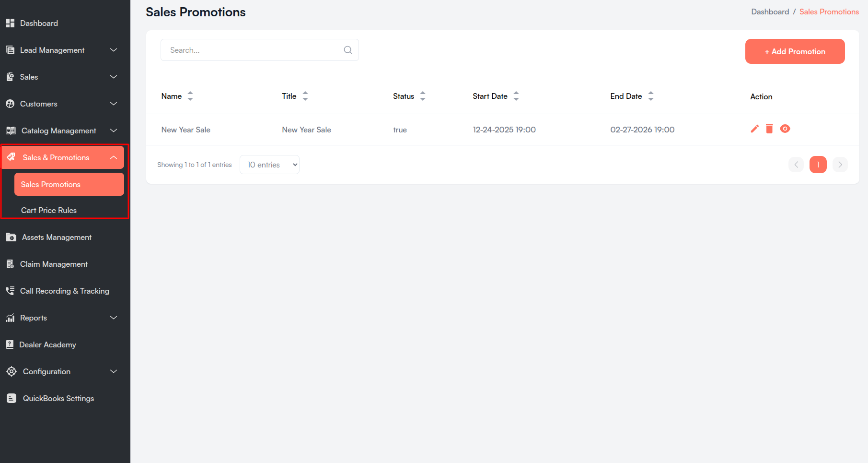868x463 pixels.
Task: Sort table by Status column
Action: tap(423, 96)
